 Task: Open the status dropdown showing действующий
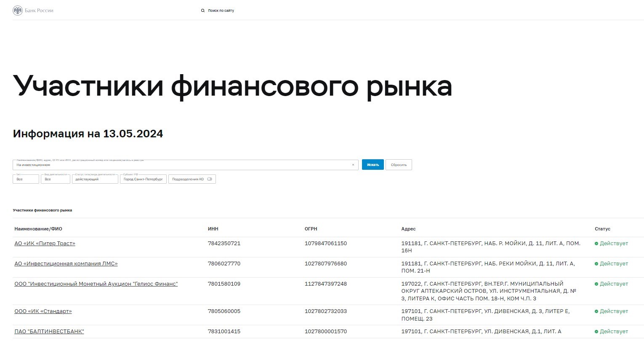(95, 179)
